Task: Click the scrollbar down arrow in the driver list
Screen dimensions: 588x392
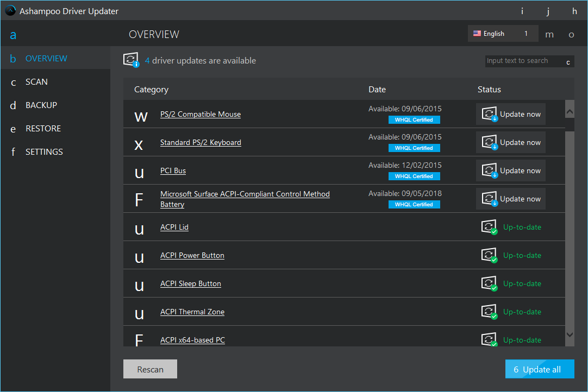Action: [x=570, y=334]
